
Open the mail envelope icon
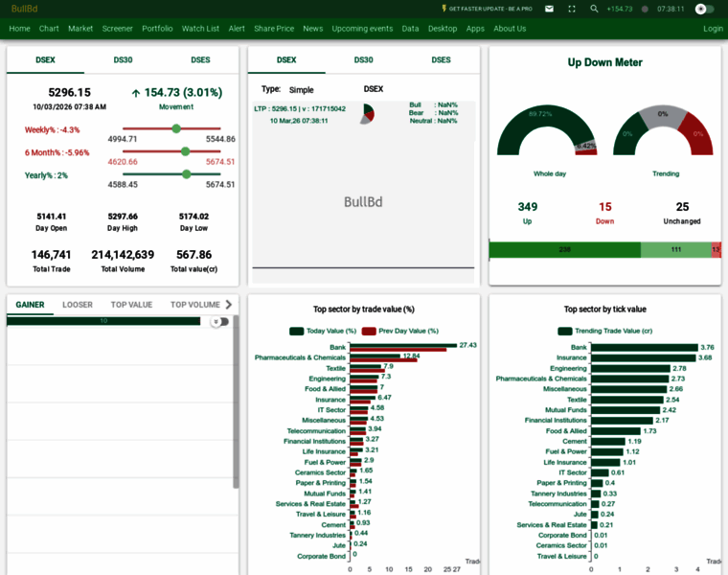(549, 9)
